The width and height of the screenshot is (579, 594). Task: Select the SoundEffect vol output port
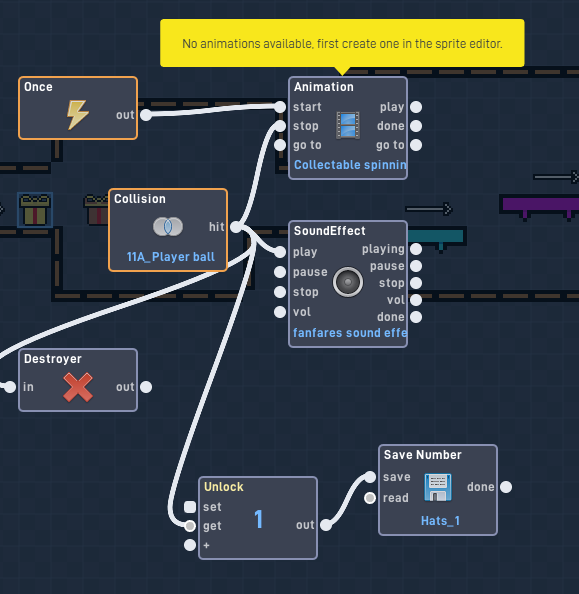[x=416, y=300]
